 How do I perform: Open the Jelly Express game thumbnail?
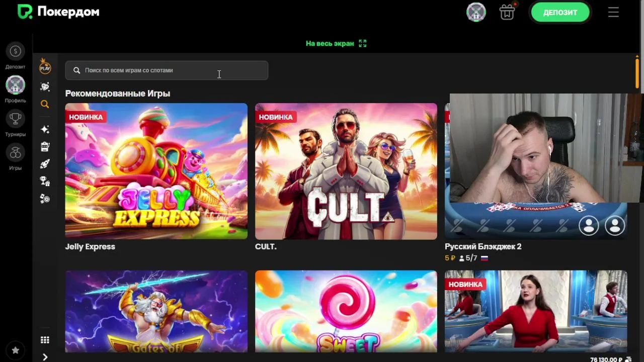point(156,171)
